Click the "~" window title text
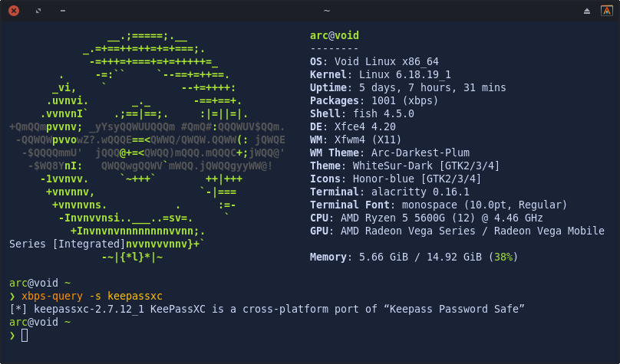This screenshot has height=364, width=620. pyautogui.click(x=327, y=10)
